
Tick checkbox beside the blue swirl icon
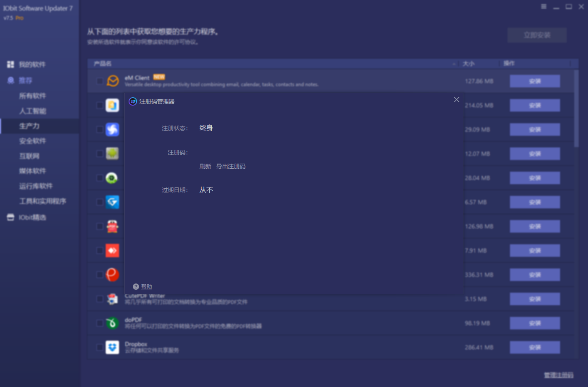100,130
